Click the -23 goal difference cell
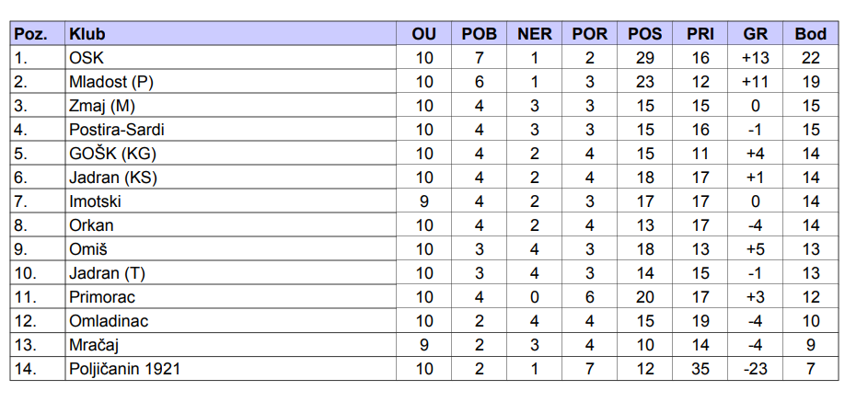Screen dimensions: 868x402 (x=755, y=369)
